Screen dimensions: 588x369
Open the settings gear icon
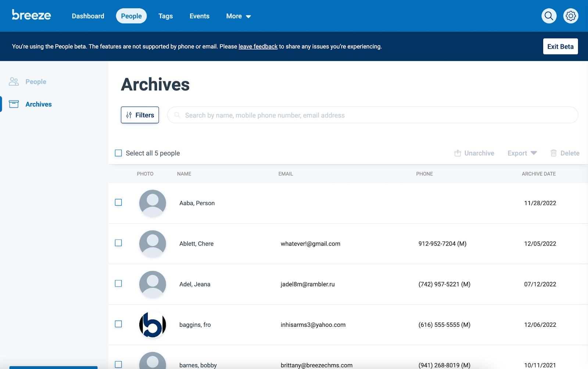point(571,16)
